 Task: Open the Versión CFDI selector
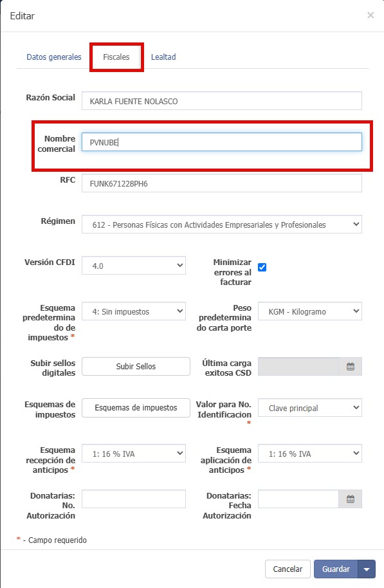133,265
